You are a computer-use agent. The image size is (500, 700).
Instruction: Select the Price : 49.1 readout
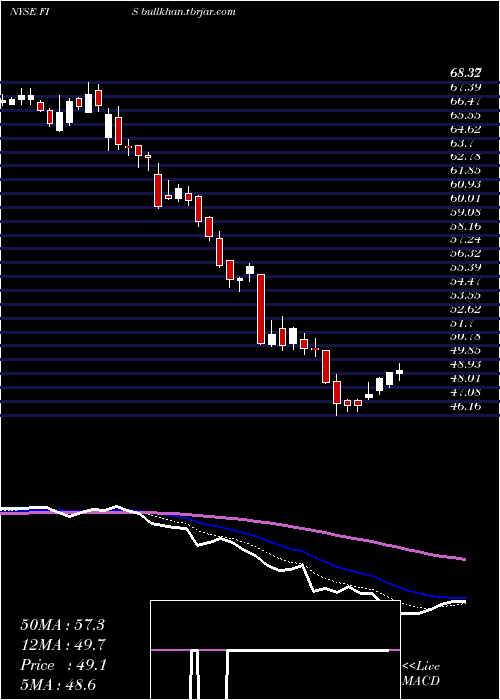coord(62,665)
